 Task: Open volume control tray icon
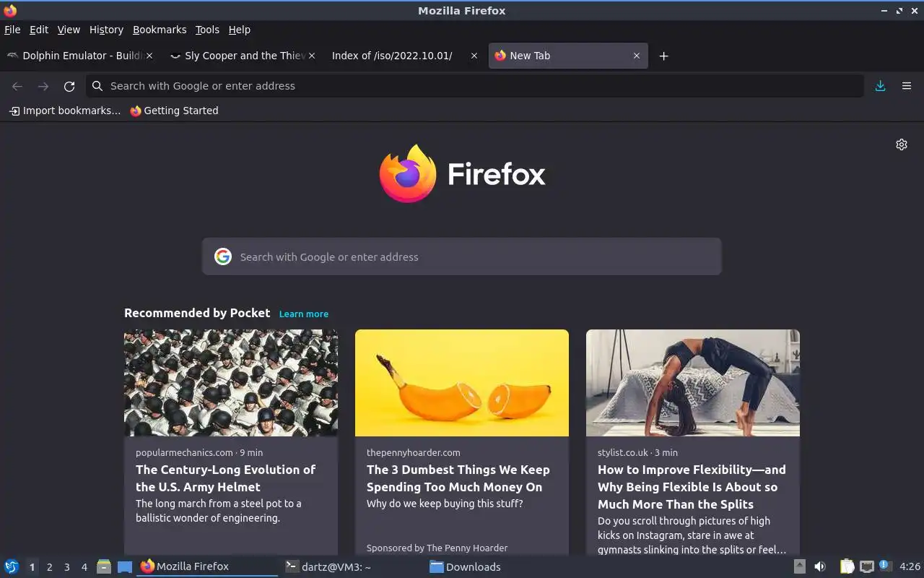[820, 566]
